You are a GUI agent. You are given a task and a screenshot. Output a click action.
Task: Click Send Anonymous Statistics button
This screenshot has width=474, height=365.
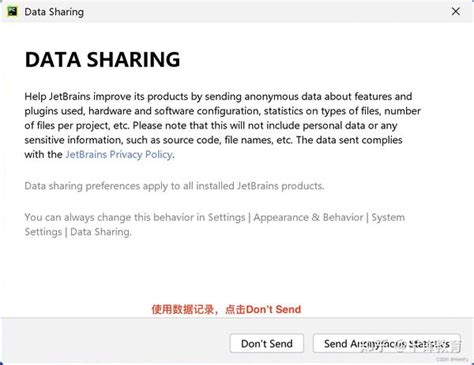click(x=387, y=343)
